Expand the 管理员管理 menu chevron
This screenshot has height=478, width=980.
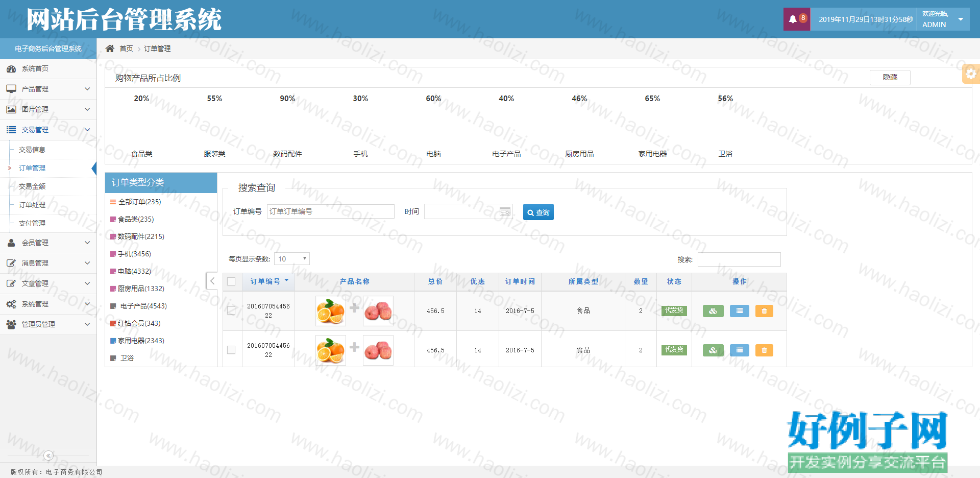coord(87,324)
